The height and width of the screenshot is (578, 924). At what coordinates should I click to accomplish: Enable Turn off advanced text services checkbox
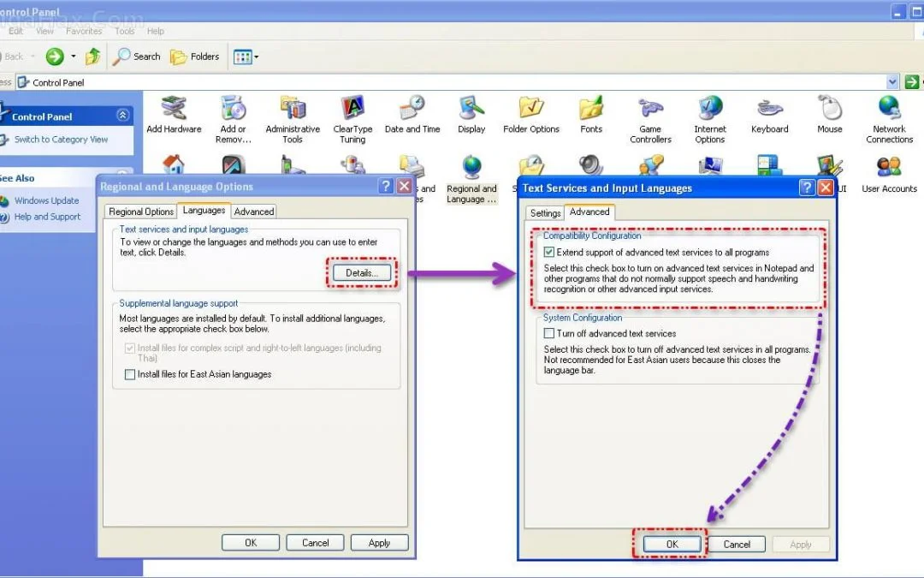pyautogui.click(x=549, y=334)
